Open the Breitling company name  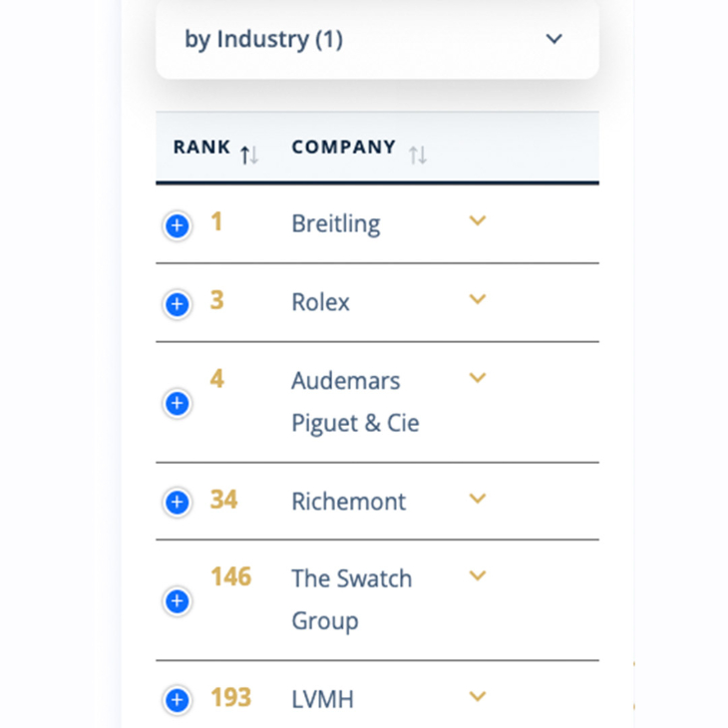[336, 223]
